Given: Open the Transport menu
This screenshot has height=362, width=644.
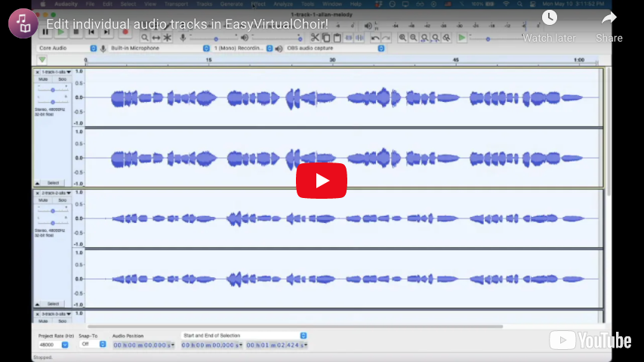Looking at the screenshot, I should coord(176,4).
